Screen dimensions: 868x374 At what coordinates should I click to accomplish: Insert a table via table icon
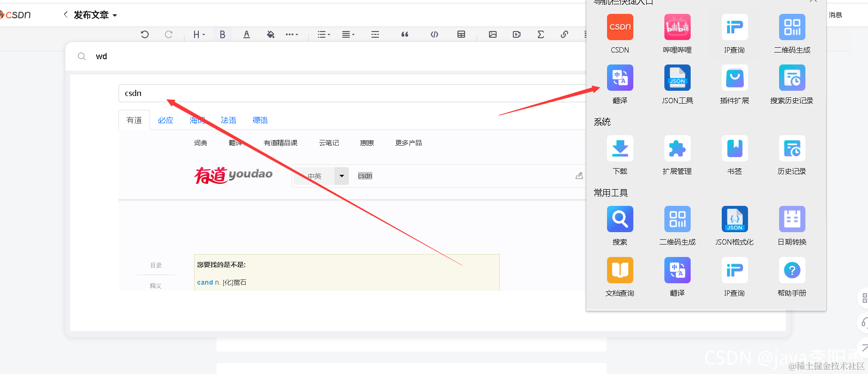click(x=461, y=34)
